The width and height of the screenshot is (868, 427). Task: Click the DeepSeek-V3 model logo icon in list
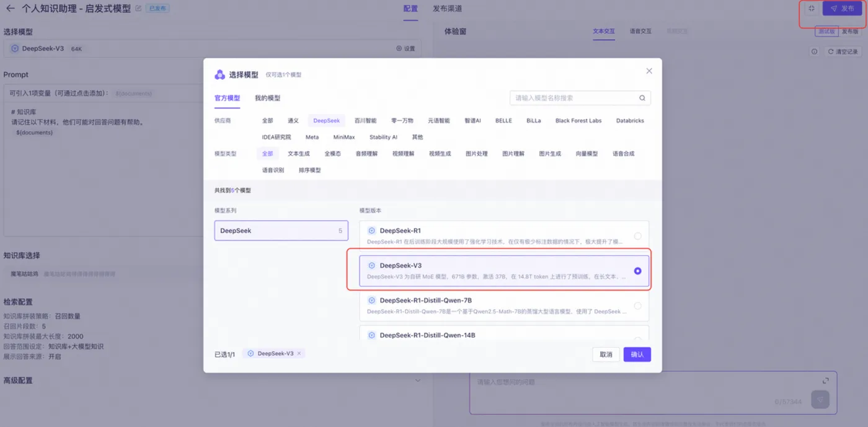pyautogui.click(x=372, y=265)
